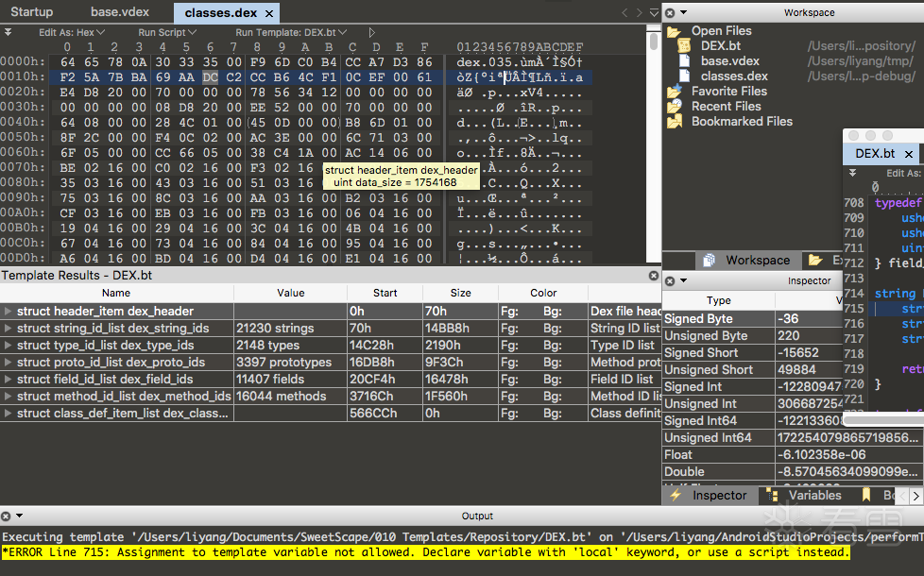
Task: Close the Output panel
Action: 6,516
